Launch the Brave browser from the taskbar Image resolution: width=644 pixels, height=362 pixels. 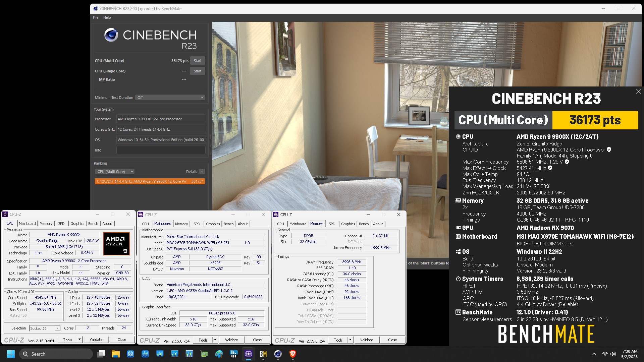pyautogui.click(x=293, y=354)
